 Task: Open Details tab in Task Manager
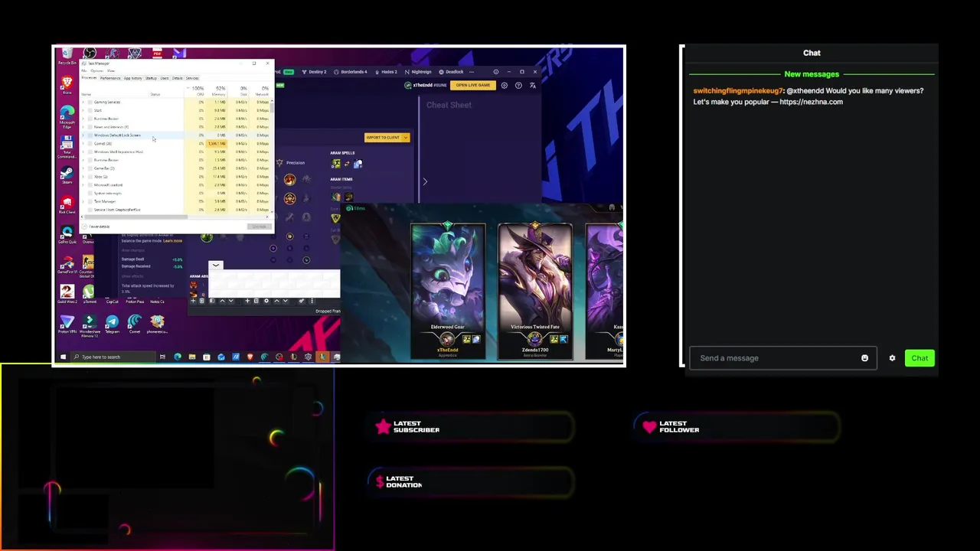(x=177, y=78)
